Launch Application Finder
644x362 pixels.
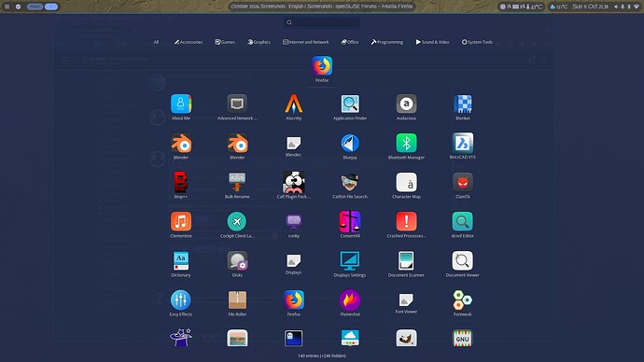point(350,107)
